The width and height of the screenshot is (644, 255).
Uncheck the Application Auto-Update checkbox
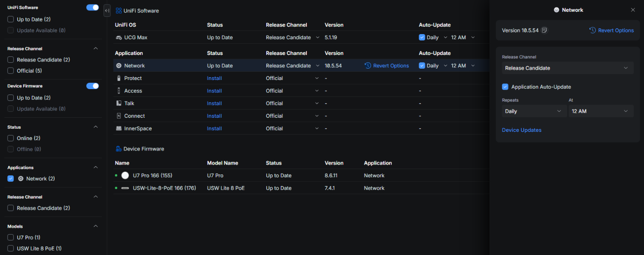click(x=505, y=87)
